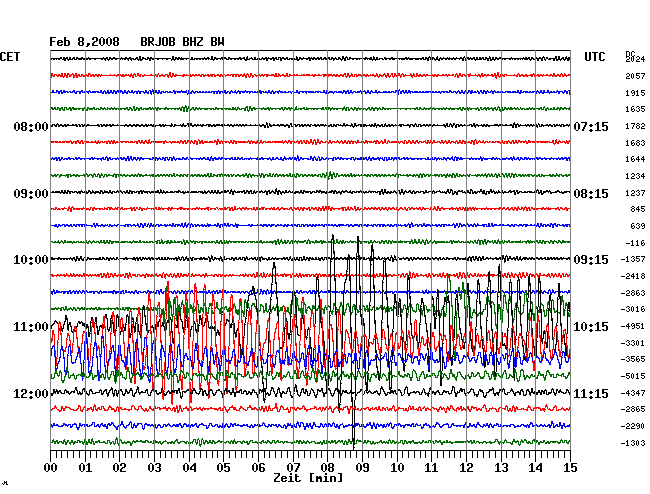This screenshot has height=494, width=650.
Task: Select minute tick label '11' on x-axis
Action: pos(431,468)
